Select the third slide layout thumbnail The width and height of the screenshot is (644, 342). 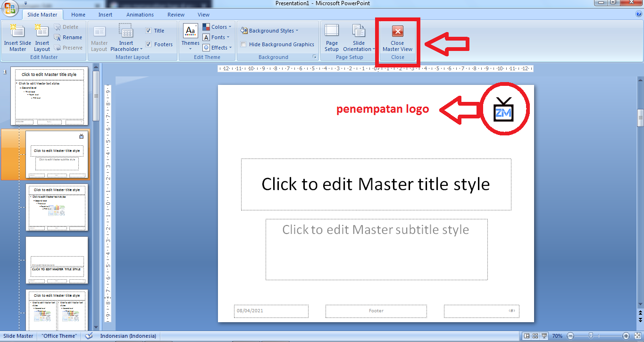click(x=57, y=208)
